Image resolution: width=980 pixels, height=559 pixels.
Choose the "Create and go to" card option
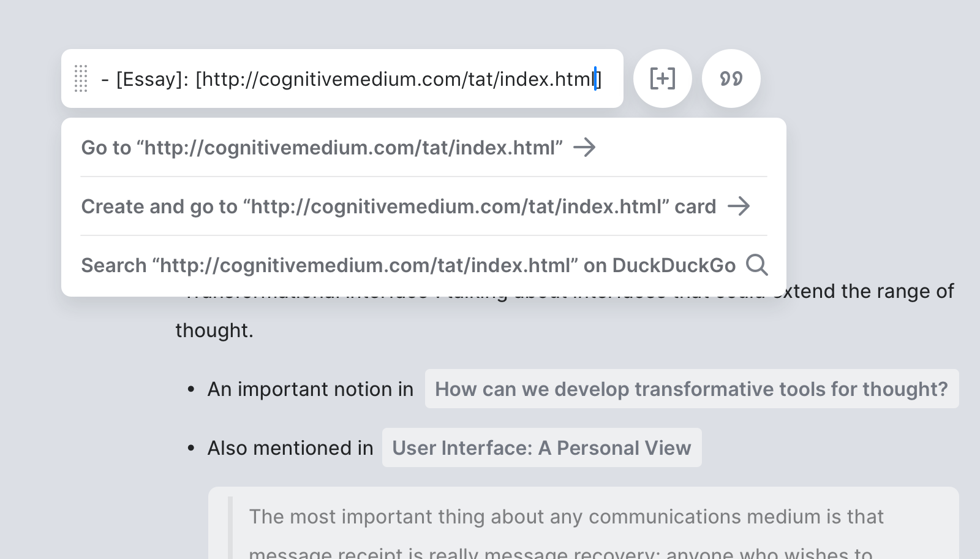(398, 207)
